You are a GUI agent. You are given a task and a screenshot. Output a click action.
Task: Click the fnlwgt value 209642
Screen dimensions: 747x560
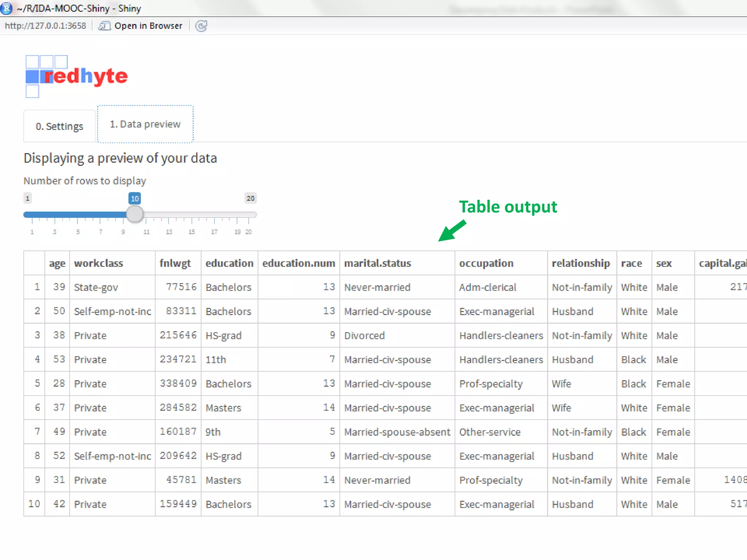(178, 456)
